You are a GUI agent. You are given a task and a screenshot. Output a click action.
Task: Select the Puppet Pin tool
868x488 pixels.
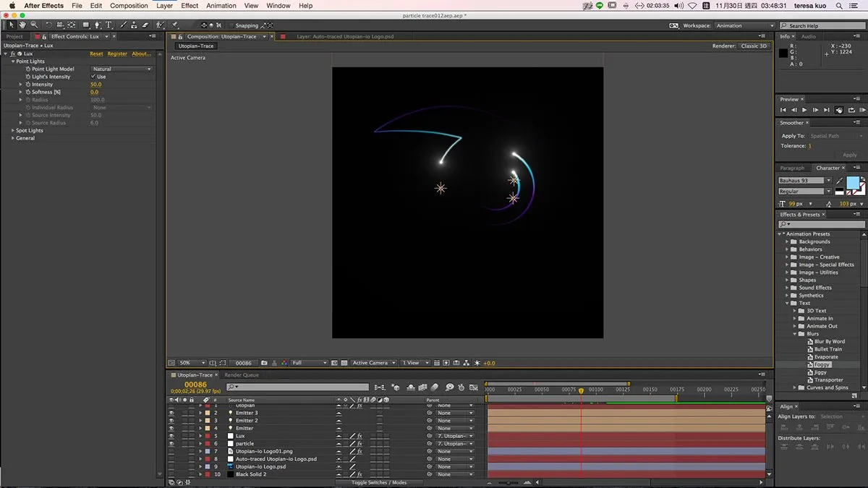tap(174, 25)
